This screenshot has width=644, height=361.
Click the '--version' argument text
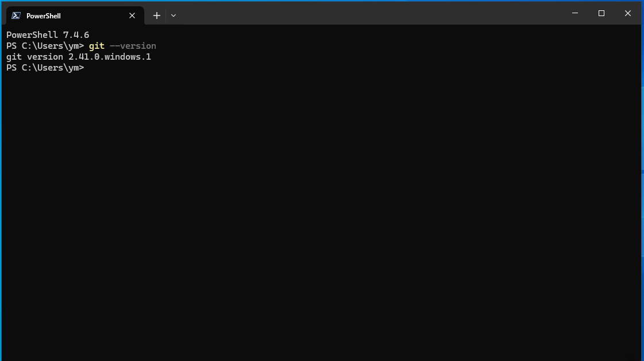[133, 46]
